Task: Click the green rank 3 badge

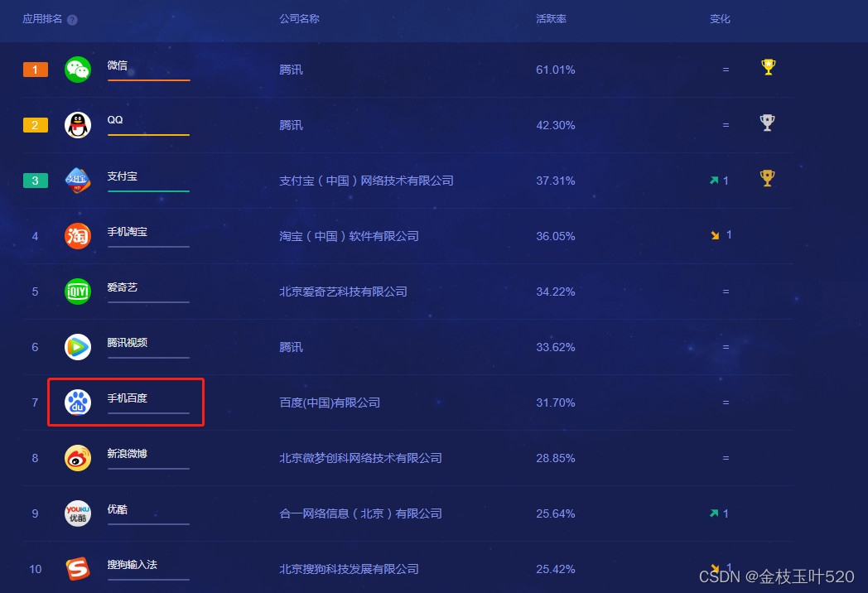Action: click(x=36, y=181)
